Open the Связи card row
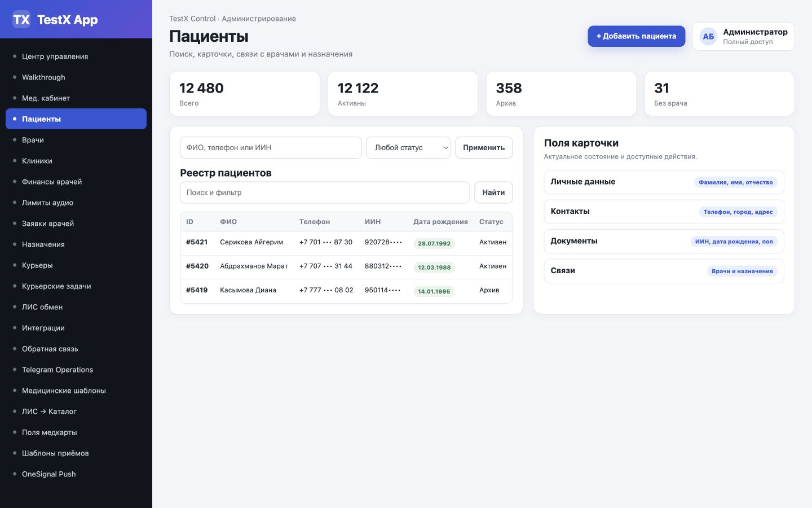812x508 pixels. click(664, 271)
